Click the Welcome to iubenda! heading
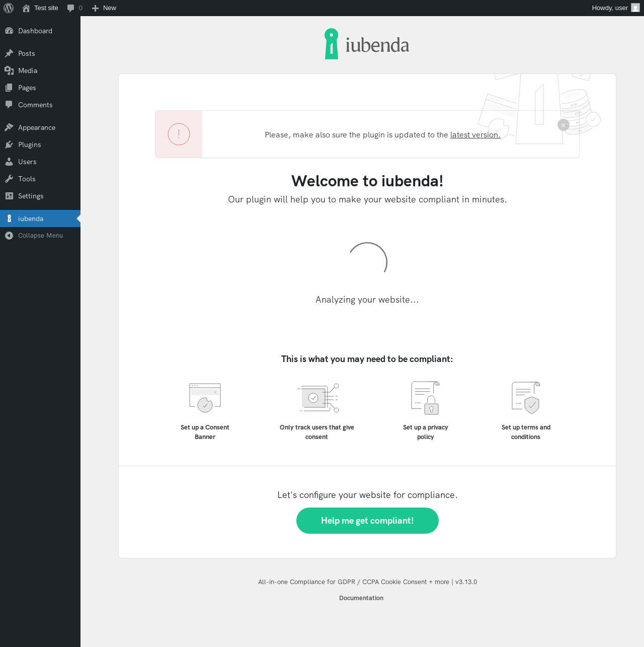 367,181
